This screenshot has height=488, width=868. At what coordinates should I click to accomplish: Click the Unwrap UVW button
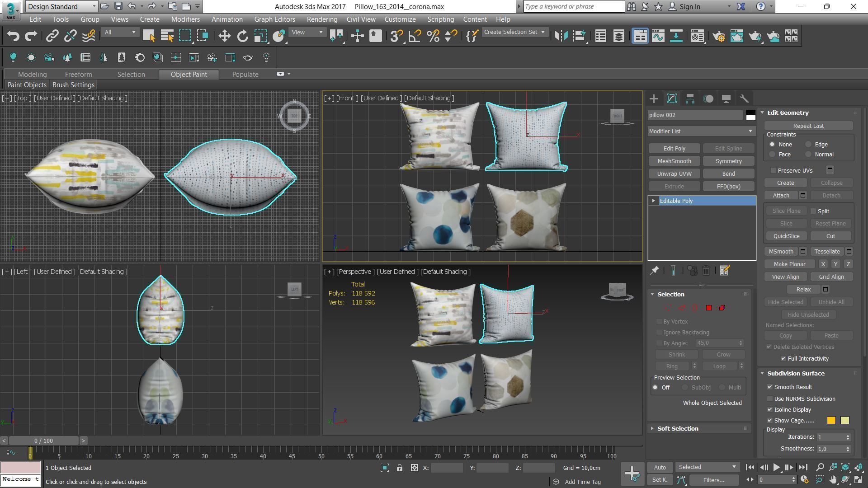674,174
